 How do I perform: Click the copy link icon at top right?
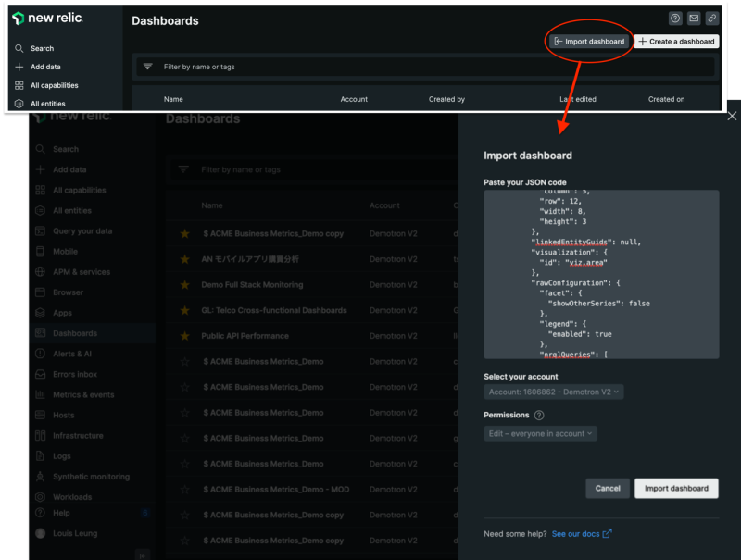[x=712, y=18]
